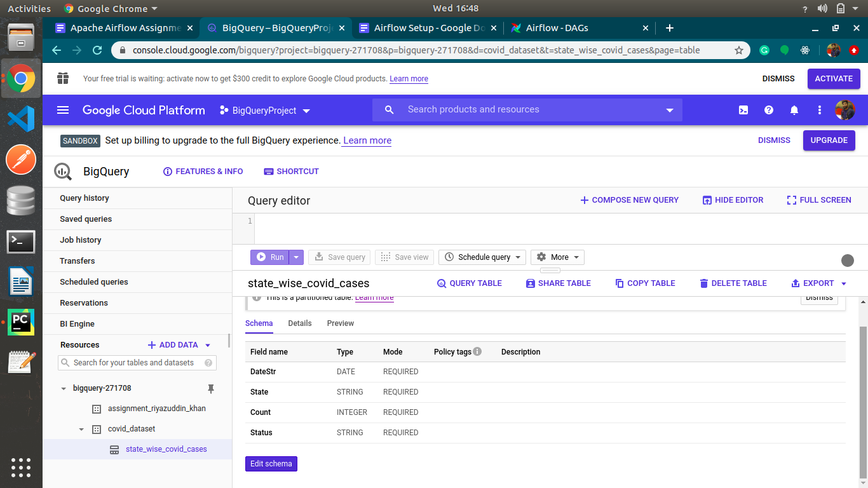Bookmark this page with the star icon
Image resolution: width=868 pixels, height=488 pixels.
[739, 50]
